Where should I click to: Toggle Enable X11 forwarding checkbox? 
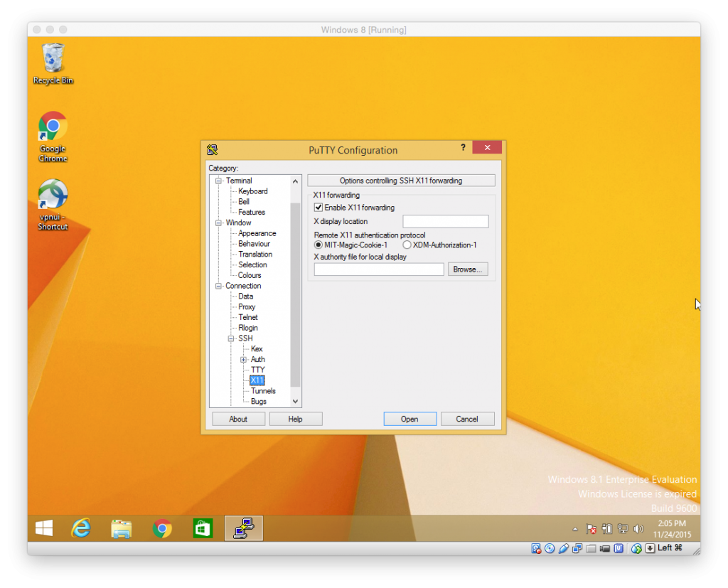318,208
